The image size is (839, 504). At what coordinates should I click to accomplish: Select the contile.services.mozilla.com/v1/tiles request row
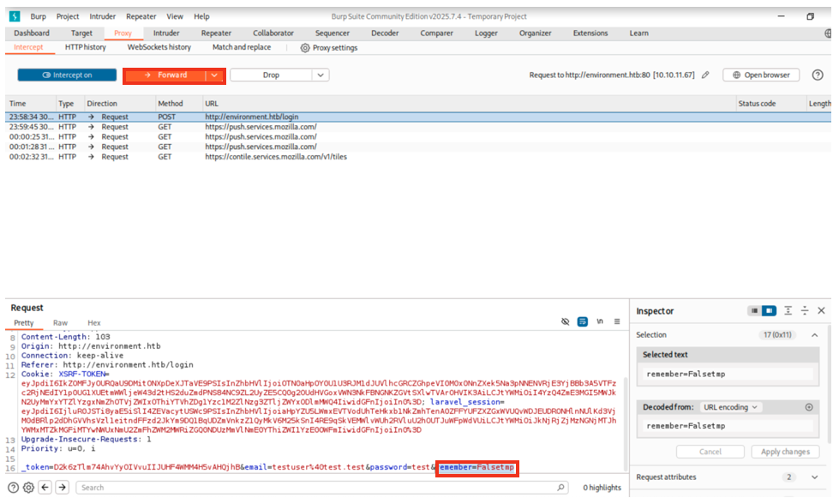tap(418, 157)
